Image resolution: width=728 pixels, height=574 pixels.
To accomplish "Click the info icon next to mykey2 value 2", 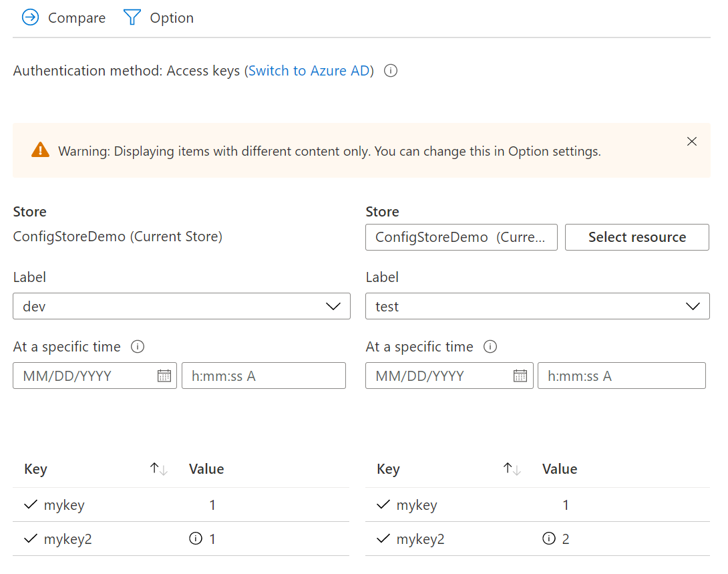I will (548, 539).
